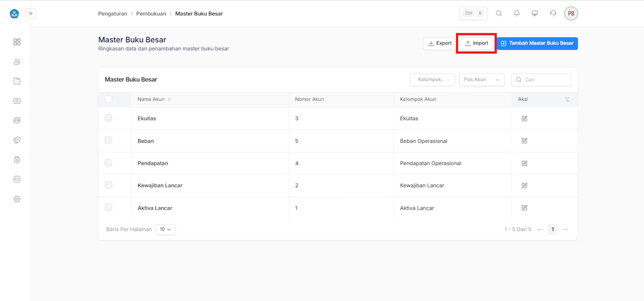This screenshot has height=301, width=644.
Task: Edit the Beban row
Action: point(524,141)
